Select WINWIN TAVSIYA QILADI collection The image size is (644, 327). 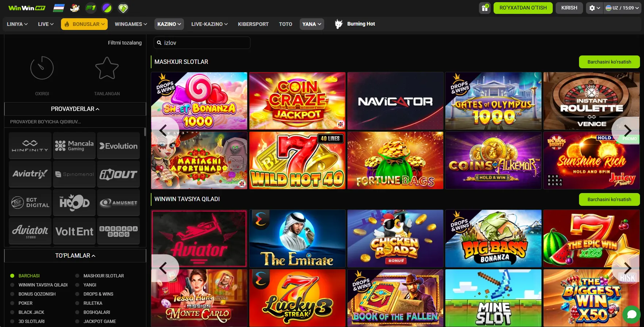click(39, 285)
